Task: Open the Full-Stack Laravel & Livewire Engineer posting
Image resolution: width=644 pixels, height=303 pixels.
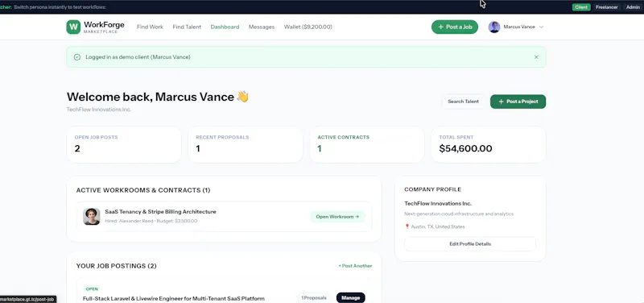Action: [x=173, y=298]
